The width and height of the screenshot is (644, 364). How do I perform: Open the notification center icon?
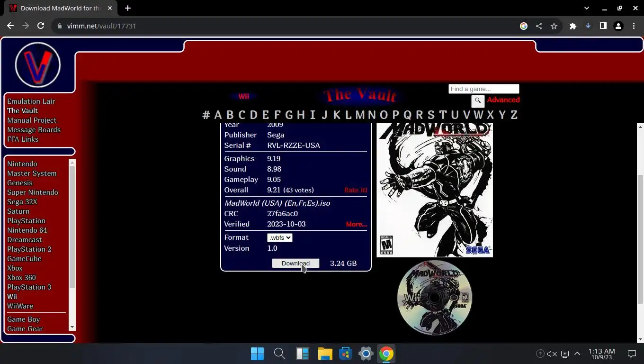632,354
